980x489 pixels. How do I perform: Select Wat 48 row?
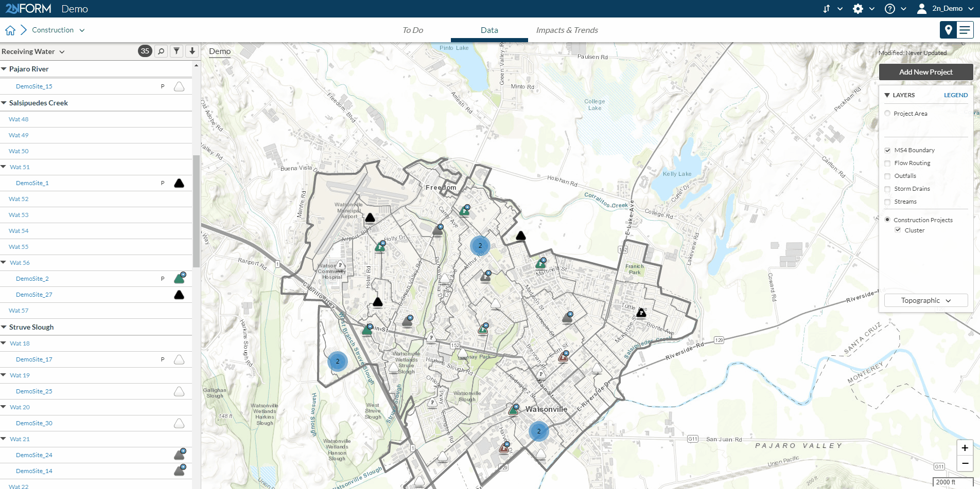96,119
